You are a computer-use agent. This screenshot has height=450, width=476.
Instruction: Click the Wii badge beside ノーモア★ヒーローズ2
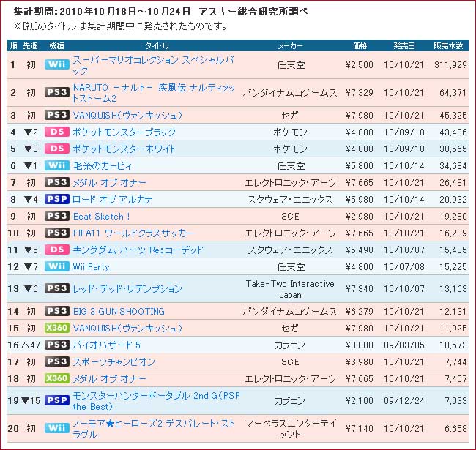[57, 429]
